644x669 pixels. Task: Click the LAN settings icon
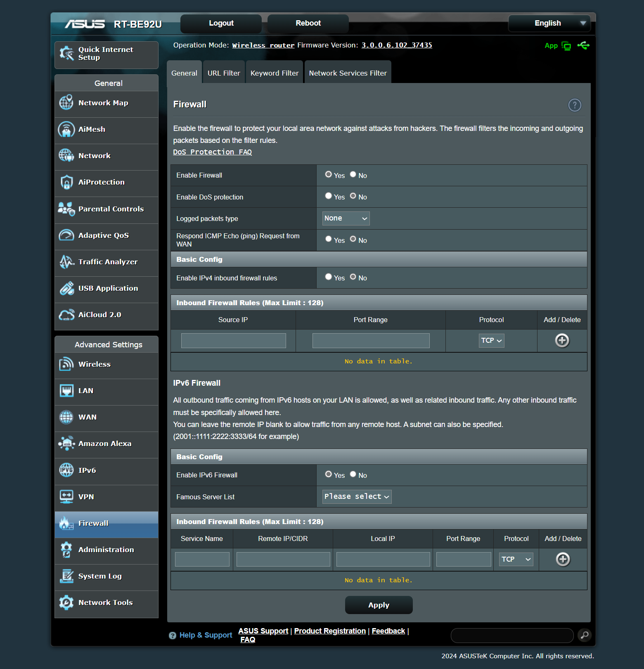click(66, 391)
